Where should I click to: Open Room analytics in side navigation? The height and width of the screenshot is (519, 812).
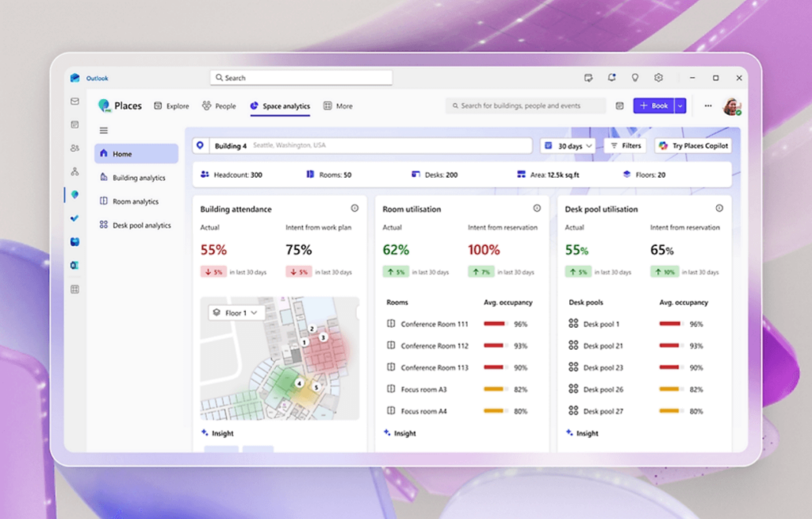click(x=136, y=201)
